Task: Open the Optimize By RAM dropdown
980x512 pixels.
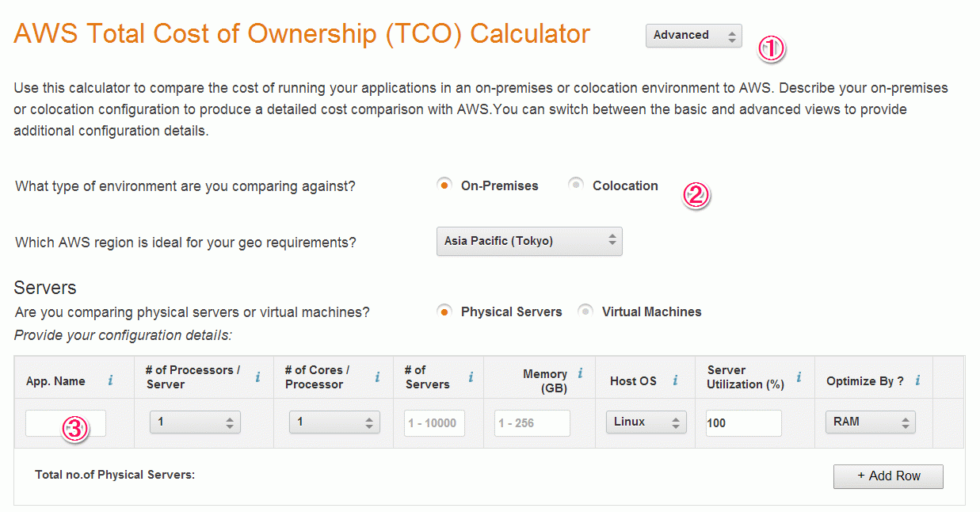Action: point(870,422)
